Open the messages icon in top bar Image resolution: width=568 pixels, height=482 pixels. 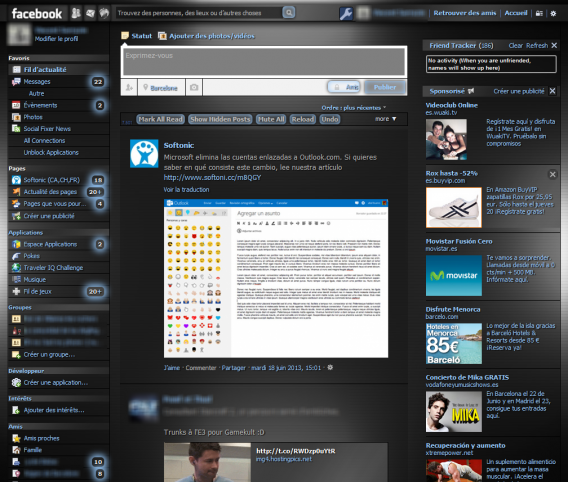pos(90,13)
